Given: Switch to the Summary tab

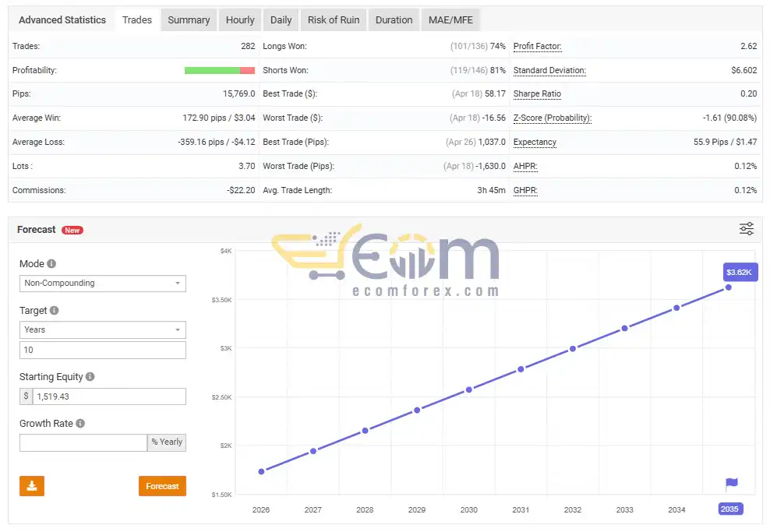Looking at the screenshot, I should [x=189, y=20].
